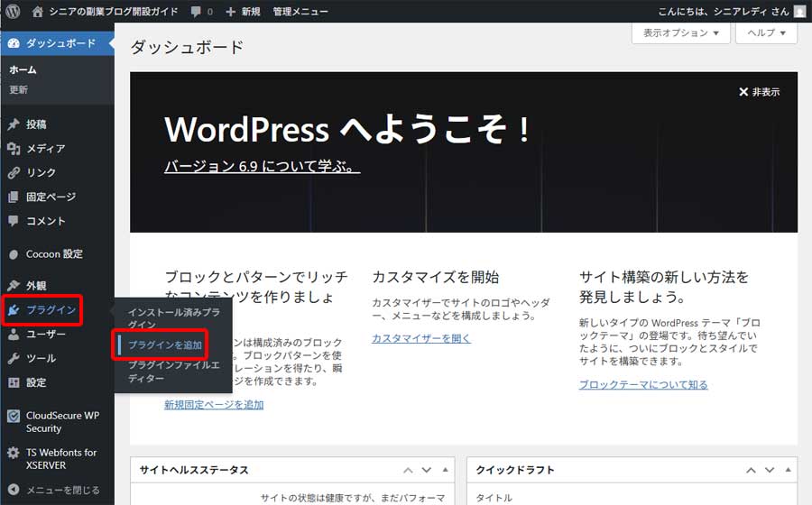Click the user avatar in the top right corner

point(800,12)
